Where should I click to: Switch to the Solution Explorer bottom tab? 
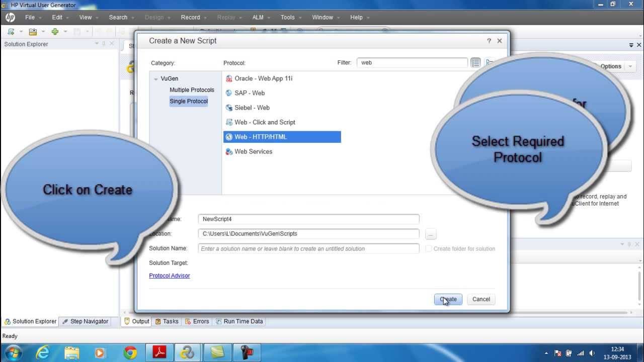(30, 321)
